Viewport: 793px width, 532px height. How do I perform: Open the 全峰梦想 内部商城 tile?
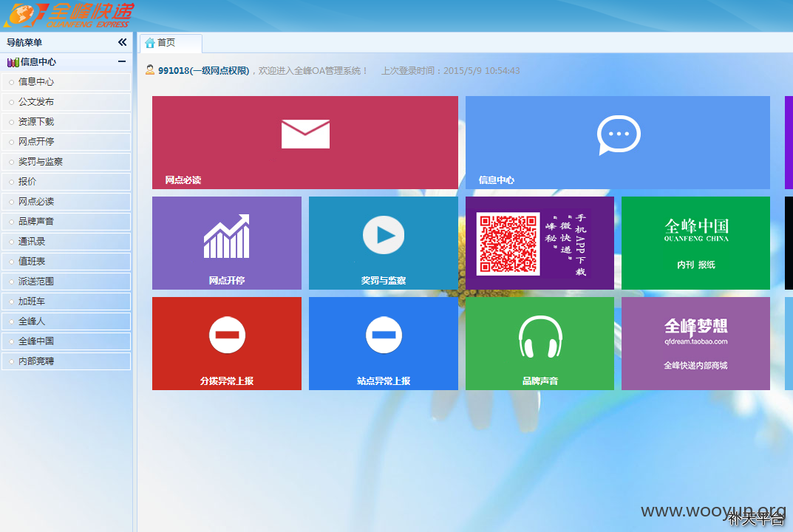(696, 344)
